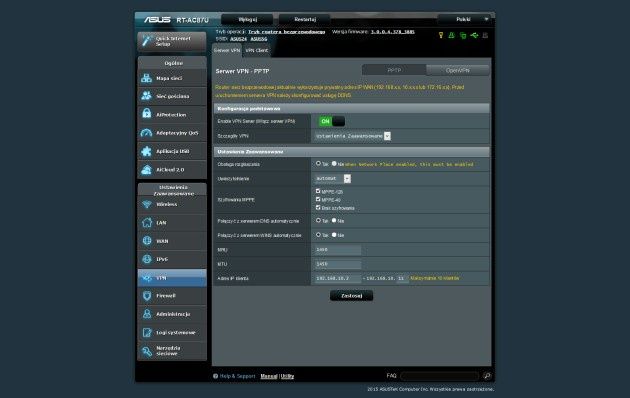The width and height of the screenshot is (630, 398).
Task: Open Administracja settings section
Action: coord(172,314)
